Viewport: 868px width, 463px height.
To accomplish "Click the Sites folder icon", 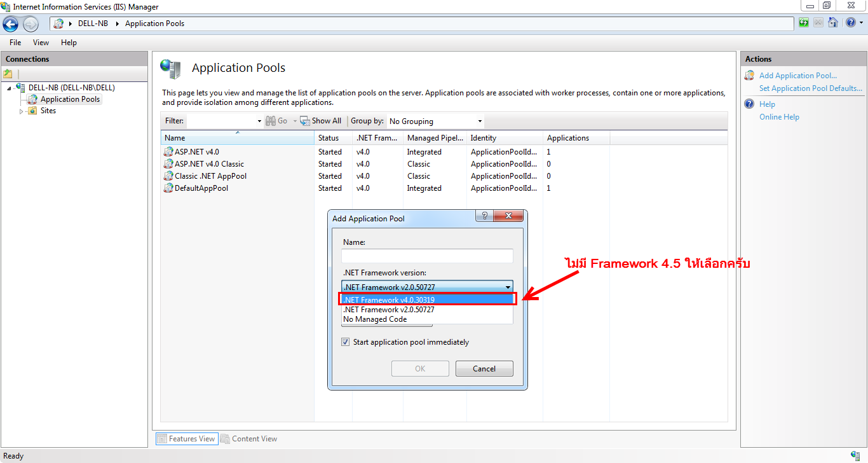I will (32, 111).
